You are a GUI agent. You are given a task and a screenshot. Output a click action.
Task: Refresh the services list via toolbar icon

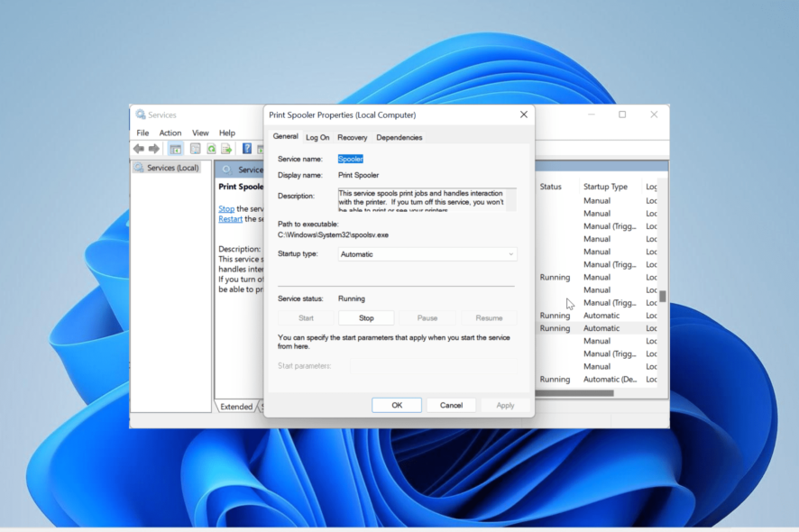pos(211,149)
